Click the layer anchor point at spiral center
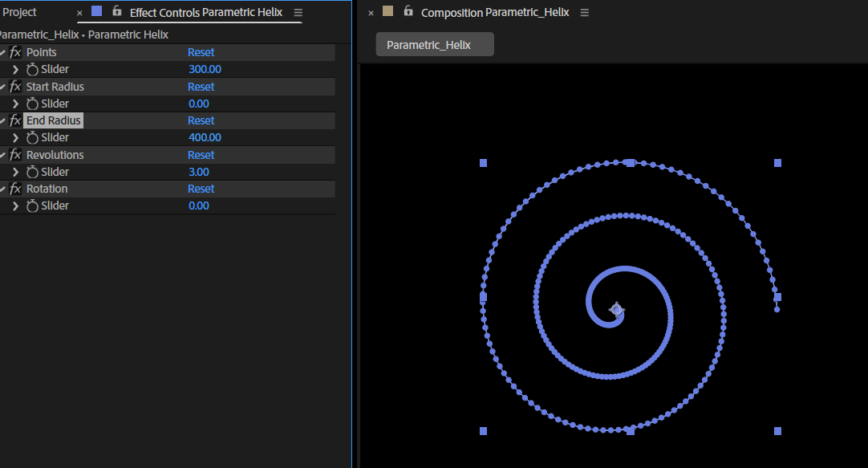868x468 pixels. point(617,310)
